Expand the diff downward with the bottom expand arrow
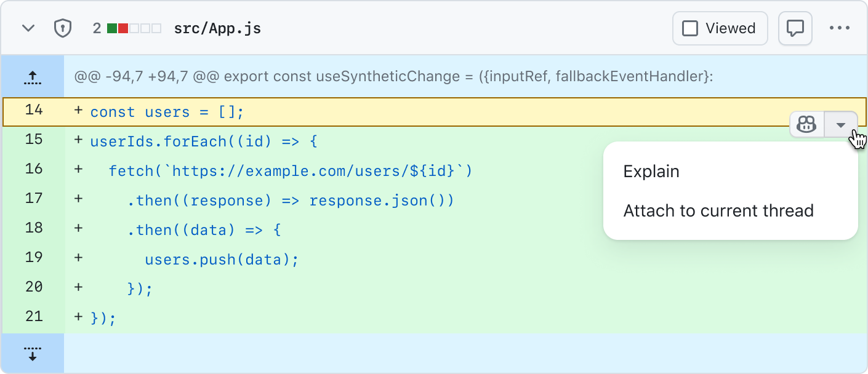 click(x=33, y=353)
